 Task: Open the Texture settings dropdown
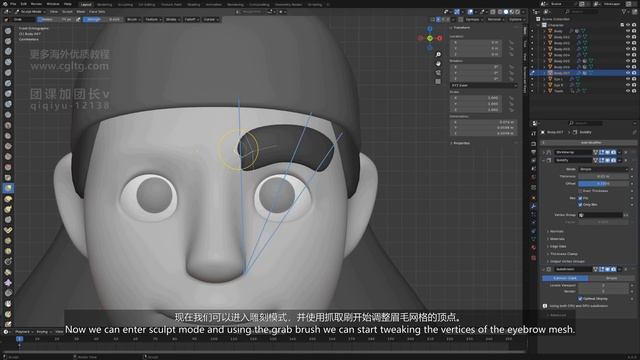pos(152,19)
